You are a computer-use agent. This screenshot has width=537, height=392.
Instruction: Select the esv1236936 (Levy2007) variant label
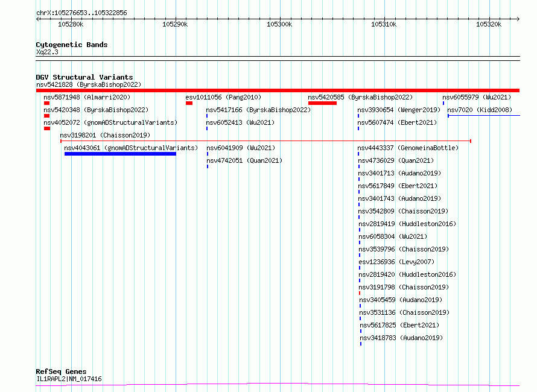[x=396, y=262]
